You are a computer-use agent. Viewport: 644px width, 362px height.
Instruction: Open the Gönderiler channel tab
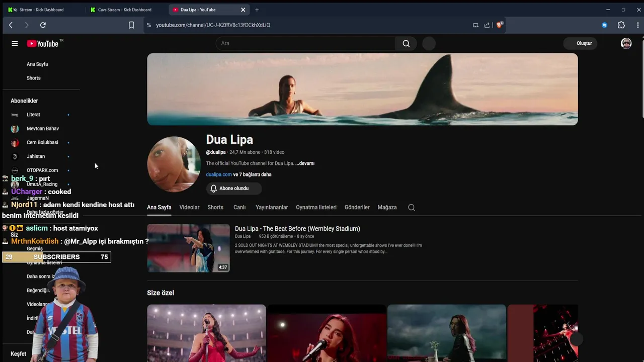coord(357,207)
